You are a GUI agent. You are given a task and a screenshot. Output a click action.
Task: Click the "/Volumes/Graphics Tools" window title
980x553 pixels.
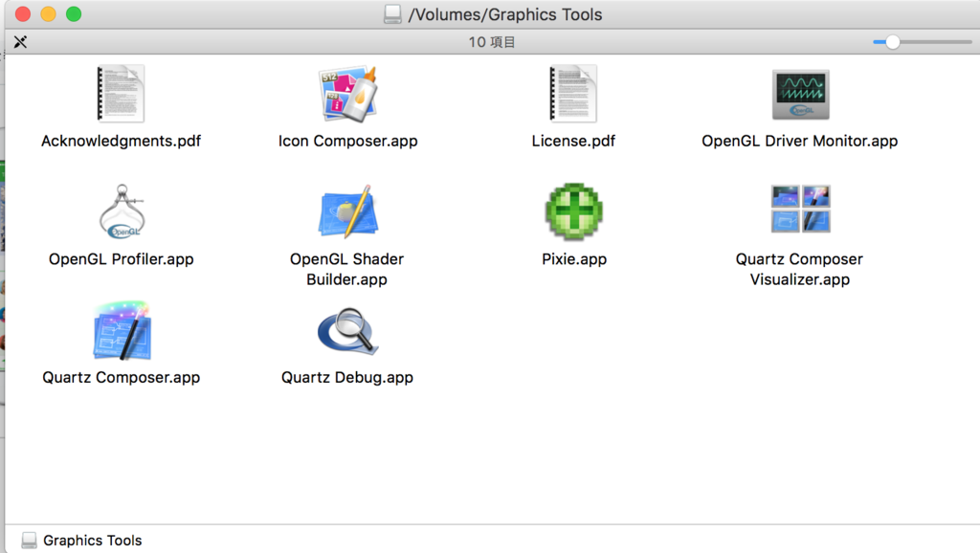(x=505, y=14)
